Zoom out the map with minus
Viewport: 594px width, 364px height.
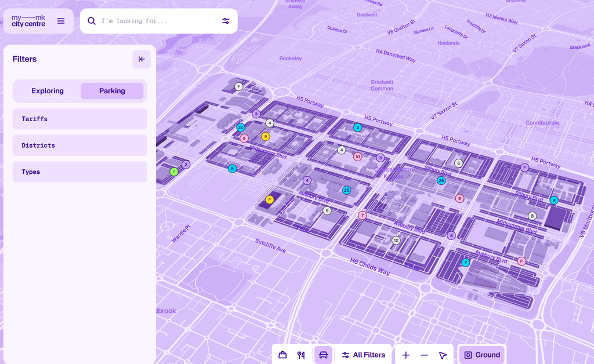click(424, 355)
